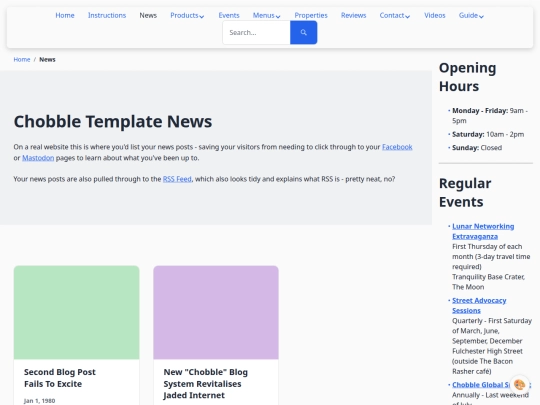Click the 'Chobble Template News' heading
Image resolution: width=540 pixels, height=405 pixels.
coord(113,122)
